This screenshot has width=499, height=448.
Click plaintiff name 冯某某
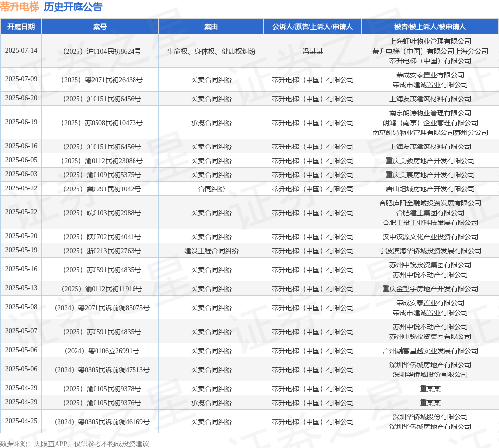(x=312, y=51)
